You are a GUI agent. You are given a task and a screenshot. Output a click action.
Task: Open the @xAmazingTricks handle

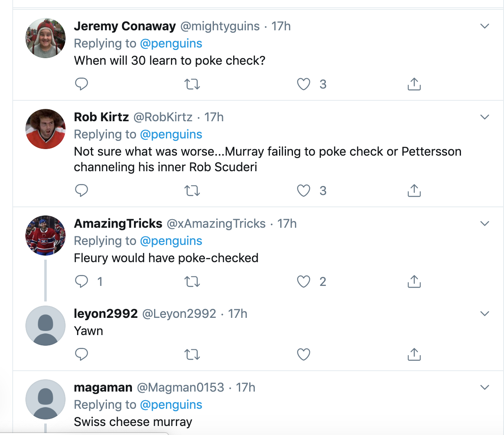216,224
